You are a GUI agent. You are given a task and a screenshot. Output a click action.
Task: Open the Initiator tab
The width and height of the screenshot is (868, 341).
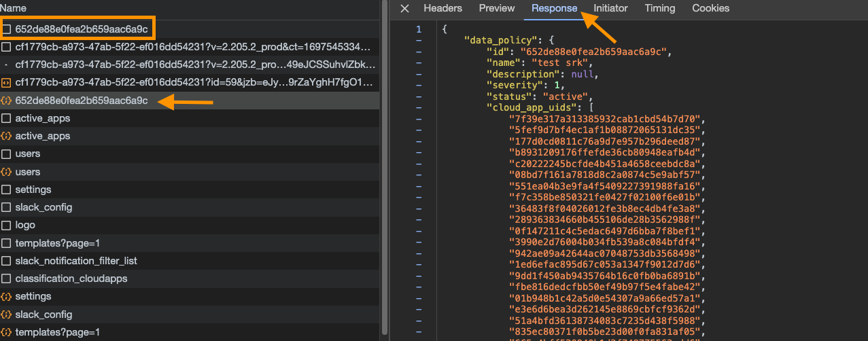pos(610,9)
